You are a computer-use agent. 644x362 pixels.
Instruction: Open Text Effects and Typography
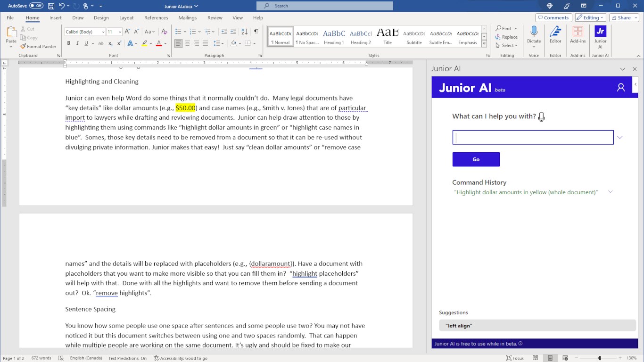[130, 43]
